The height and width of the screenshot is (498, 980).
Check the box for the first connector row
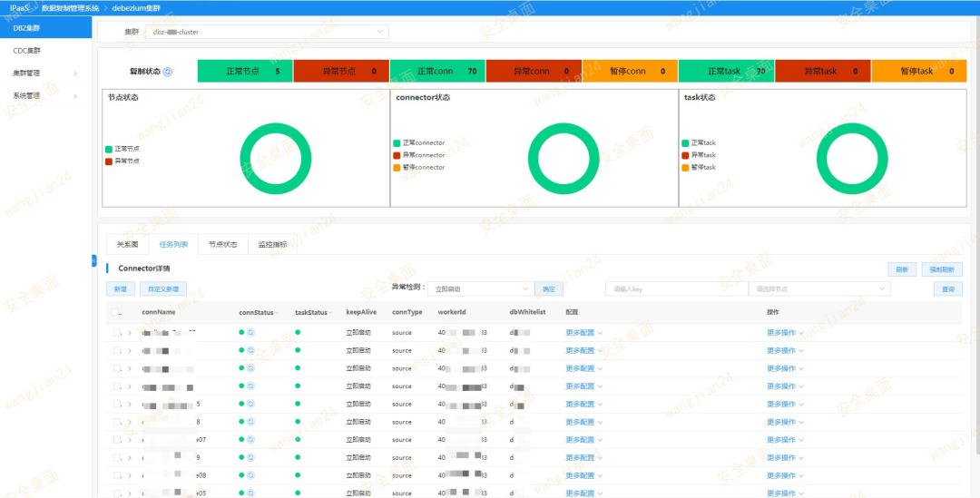117,332
